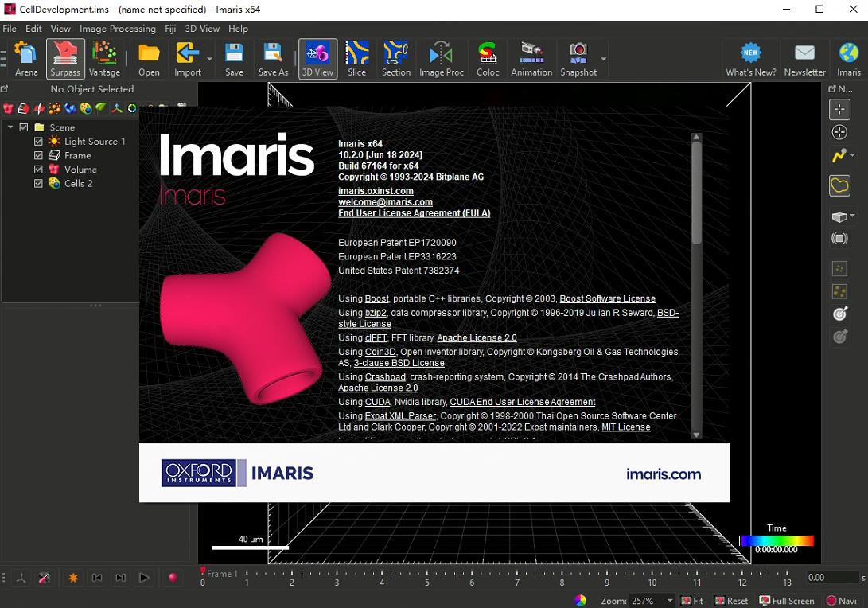This screenshot has width=868, height=608.
Task: Click the Open file toolbar icon
Action: 149,59
